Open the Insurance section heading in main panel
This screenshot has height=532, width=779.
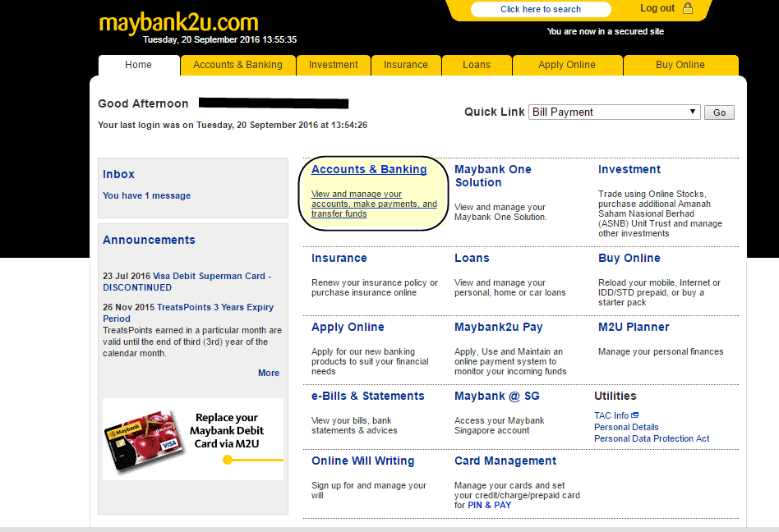point(339,258)
